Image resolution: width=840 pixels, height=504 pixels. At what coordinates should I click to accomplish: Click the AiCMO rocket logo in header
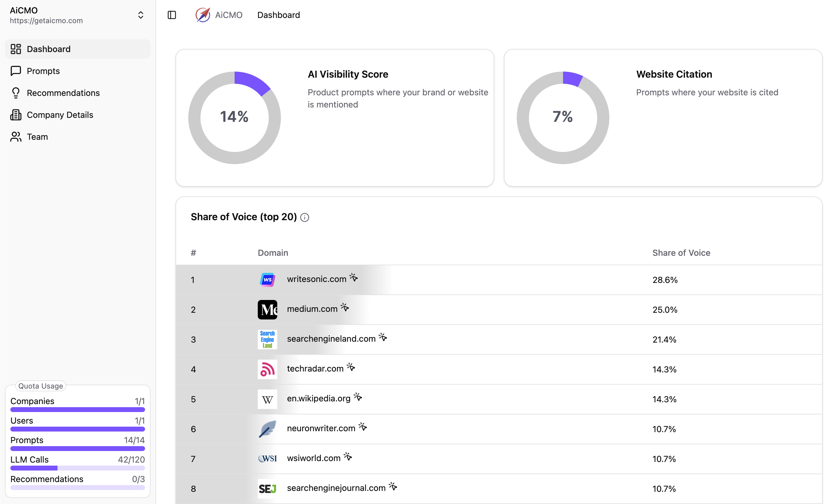[203, 15]
